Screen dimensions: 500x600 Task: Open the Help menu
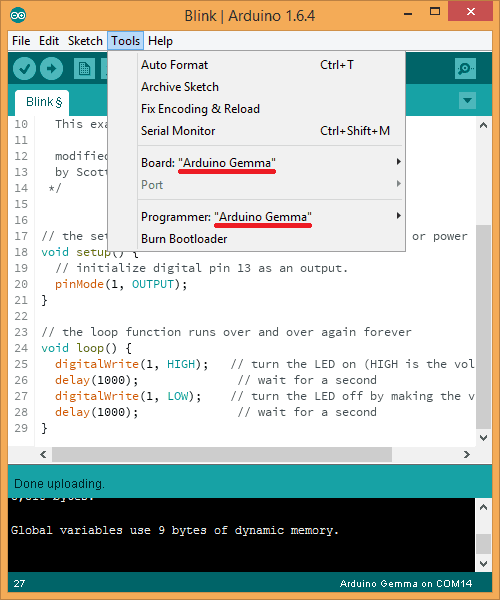160,41
